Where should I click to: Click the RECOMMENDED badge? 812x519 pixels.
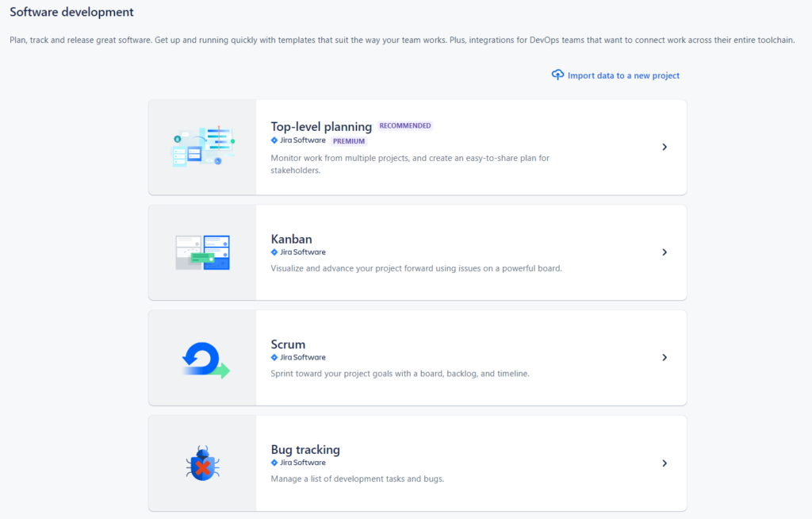(405, 125)
